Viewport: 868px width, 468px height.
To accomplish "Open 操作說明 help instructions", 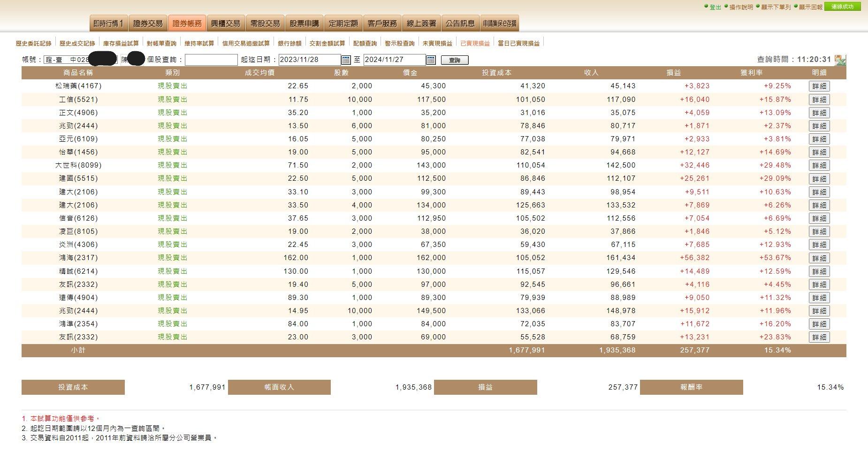I will point(741,7).
